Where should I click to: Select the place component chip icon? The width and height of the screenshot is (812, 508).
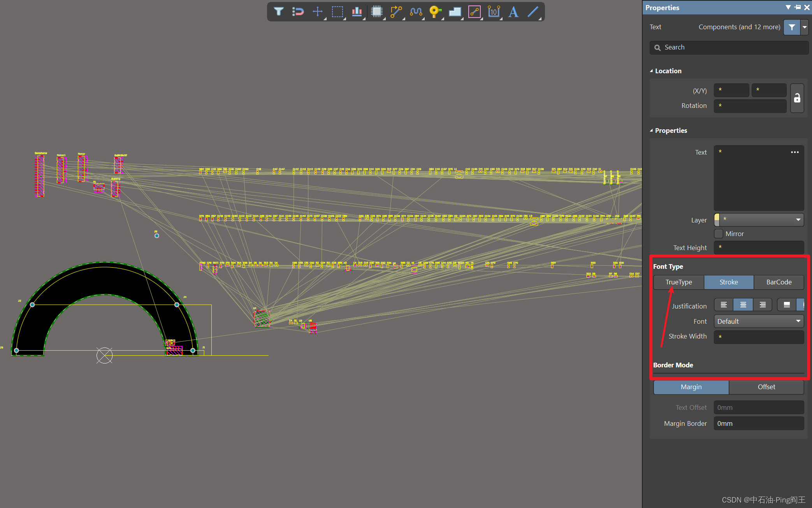click(376, 11)
